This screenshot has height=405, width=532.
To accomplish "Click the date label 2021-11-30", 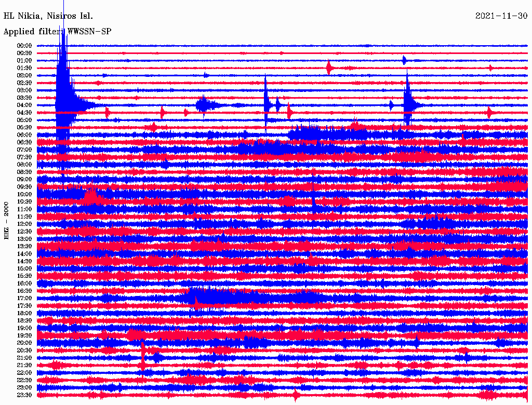I will [501, 16].
